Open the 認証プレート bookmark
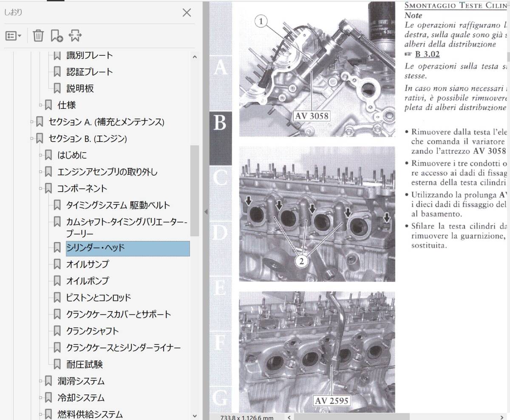This screenshot has width=510, height=420. [x=90, y=72]
